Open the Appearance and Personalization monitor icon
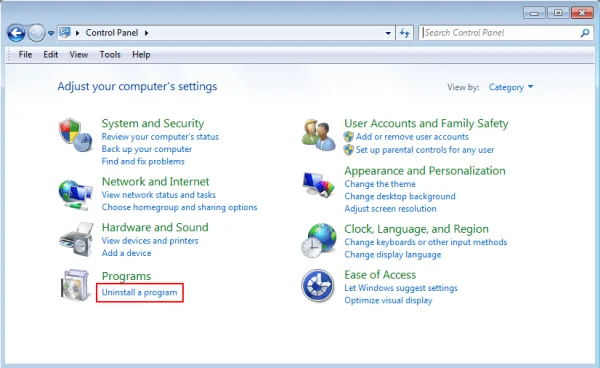The height and width of the screenshot is (368, 600). click(x=318, y=185)
